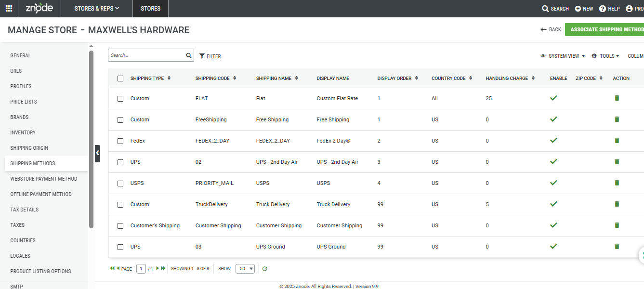The image size is (644, 289).
Task: Click the New plus icon
Action: coord(578,9)
